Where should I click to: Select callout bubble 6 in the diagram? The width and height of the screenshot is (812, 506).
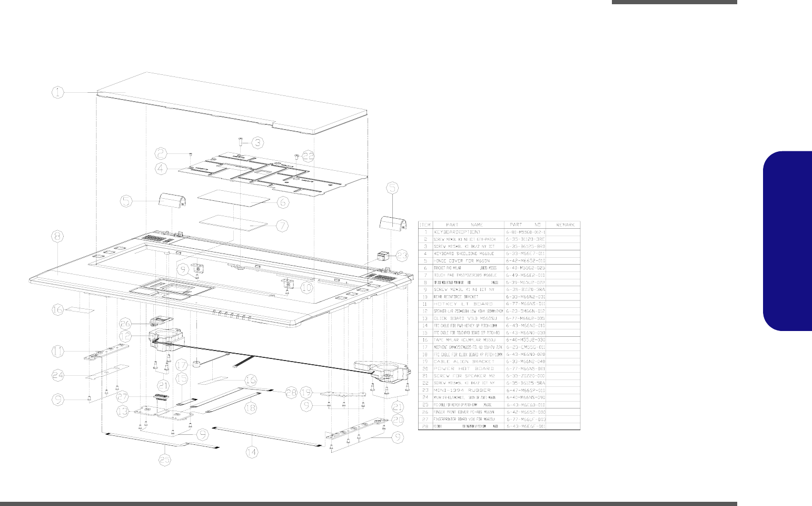282,202
